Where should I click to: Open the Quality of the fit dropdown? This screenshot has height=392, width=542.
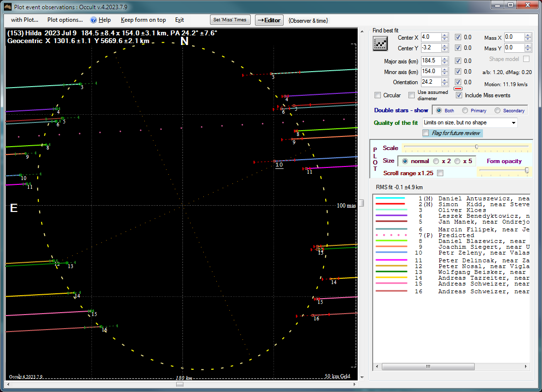tap(513, 123)
